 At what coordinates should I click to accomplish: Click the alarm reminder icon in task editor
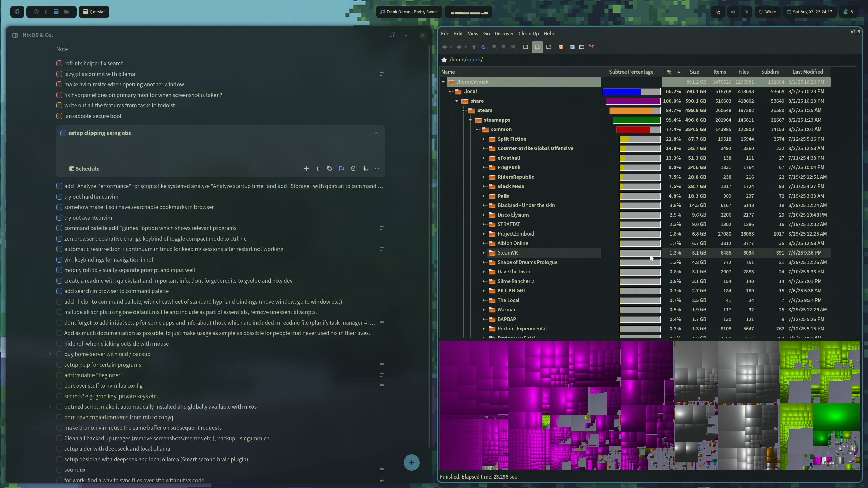click(353, 169)
